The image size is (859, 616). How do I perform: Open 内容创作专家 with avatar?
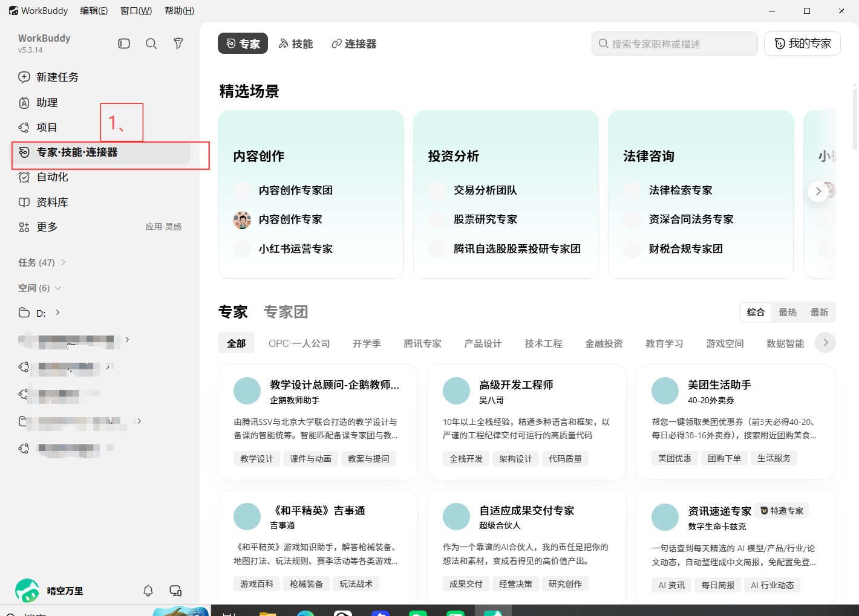(x=290, y=219)
